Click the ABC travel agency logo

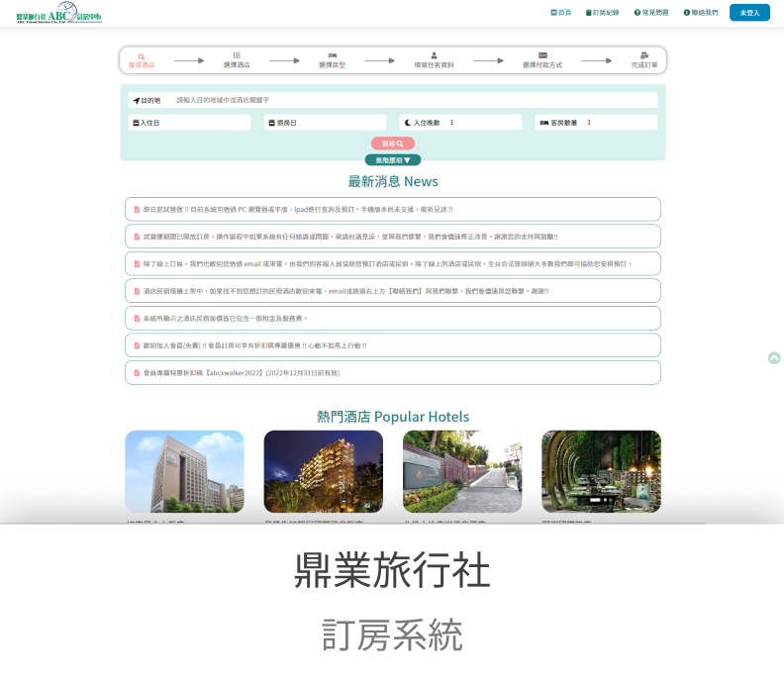click(x=58, y=13)
